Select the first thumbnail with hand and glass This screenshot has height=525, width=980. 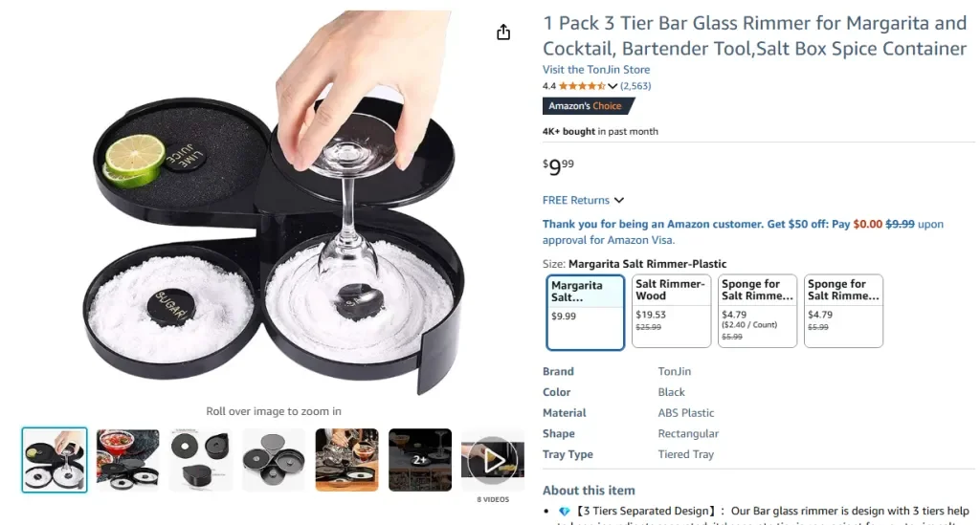click(x=55, y=460)
